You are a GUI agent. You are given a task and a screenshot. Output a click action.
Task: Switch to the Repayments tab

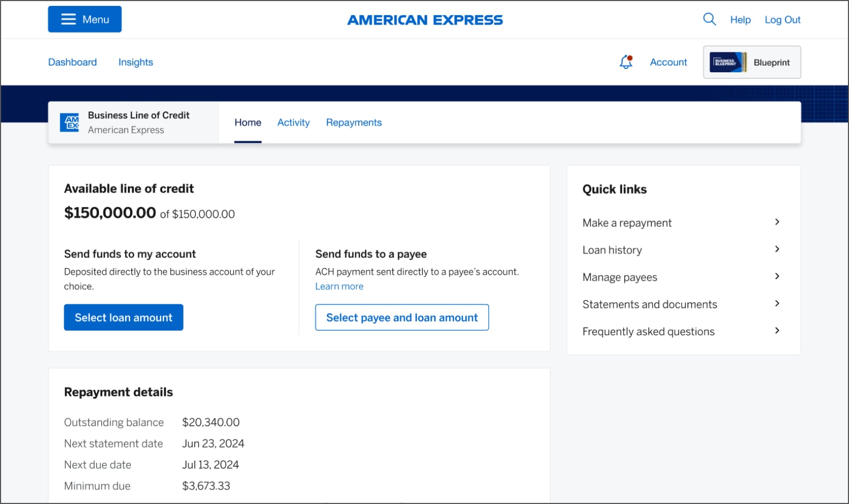tap(354, 122)
